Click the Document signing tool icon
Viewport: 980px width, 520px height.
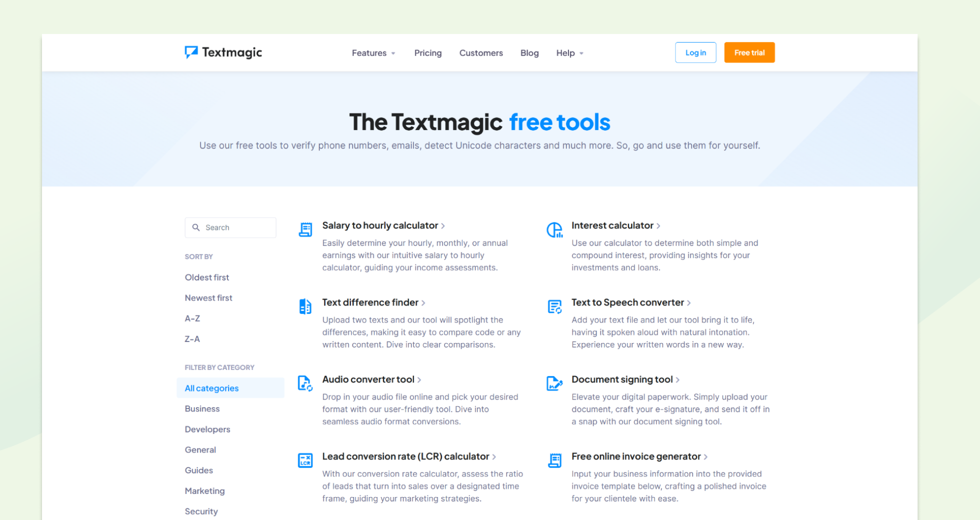(x=554, y=383)
